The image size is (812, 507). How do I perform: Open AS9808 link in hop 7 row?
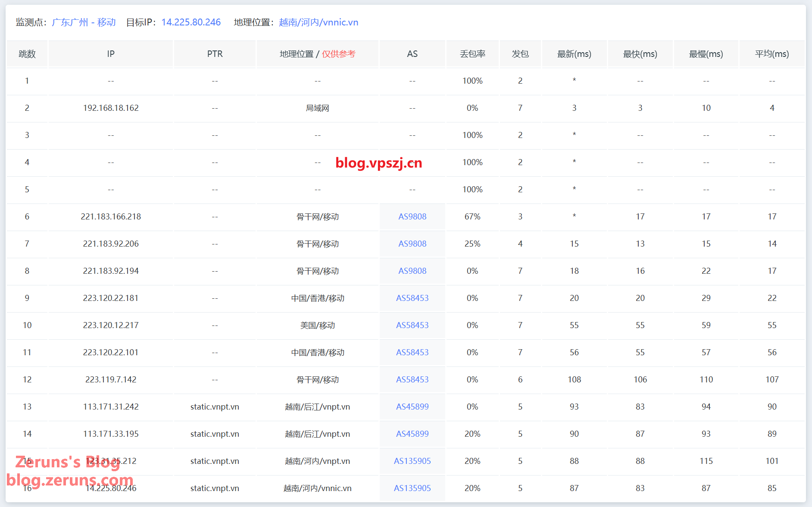click(412, 244)
